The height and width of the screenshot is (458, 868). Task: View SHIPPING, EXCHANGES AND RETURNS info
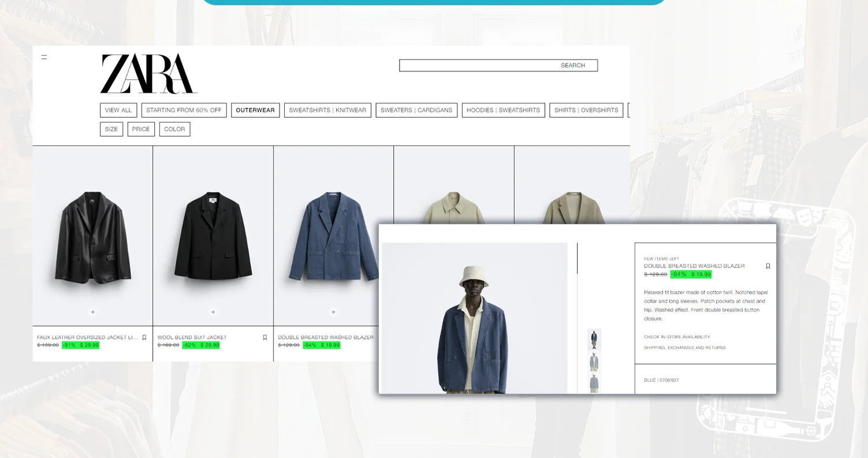[686, 347]
